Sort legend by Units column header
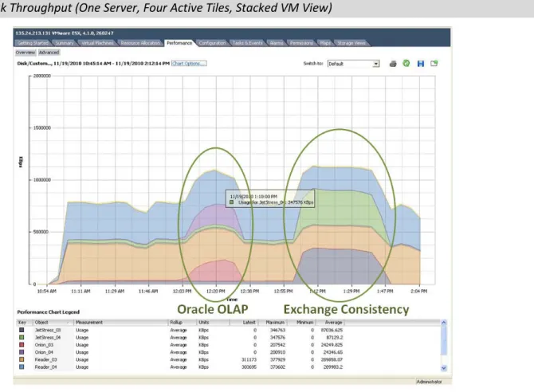 (213, 323)
